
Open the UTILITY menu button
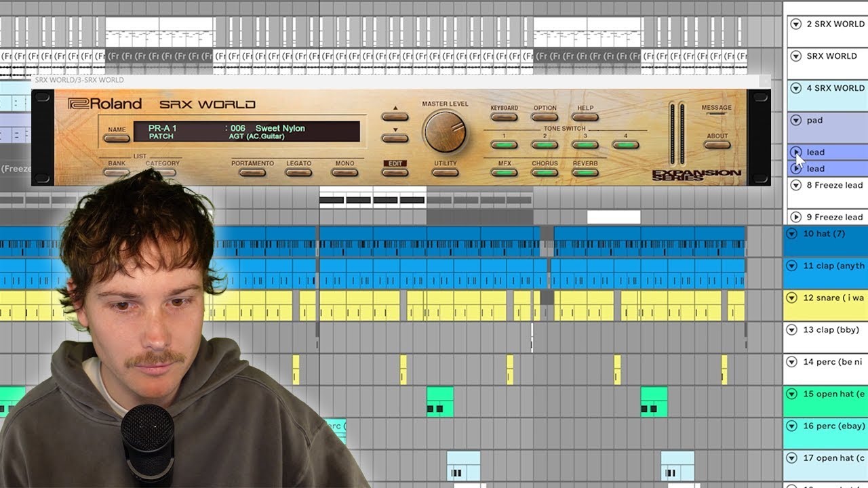tap(445, 172)
